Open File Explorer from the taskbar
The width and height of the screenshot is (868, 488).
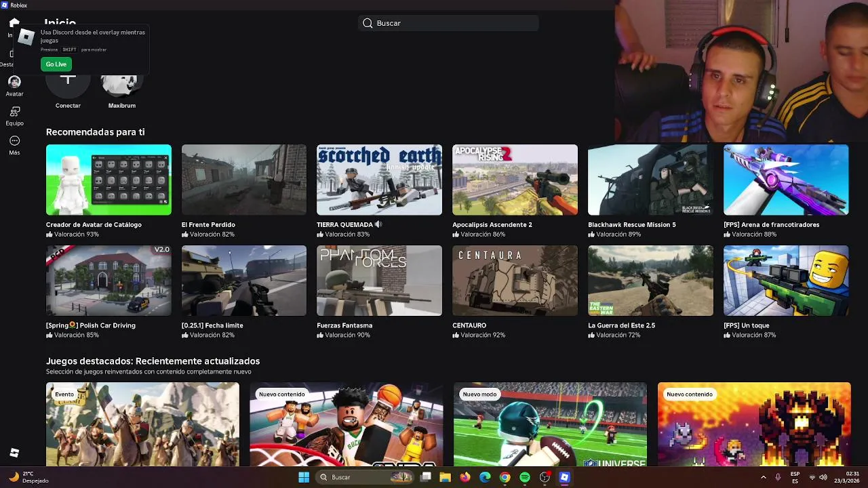point(445,477)
